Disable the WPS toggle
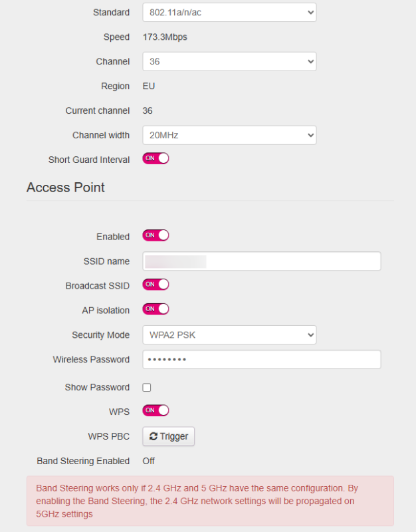The height and width of the screenshot is (532, 416). point(156,411)
